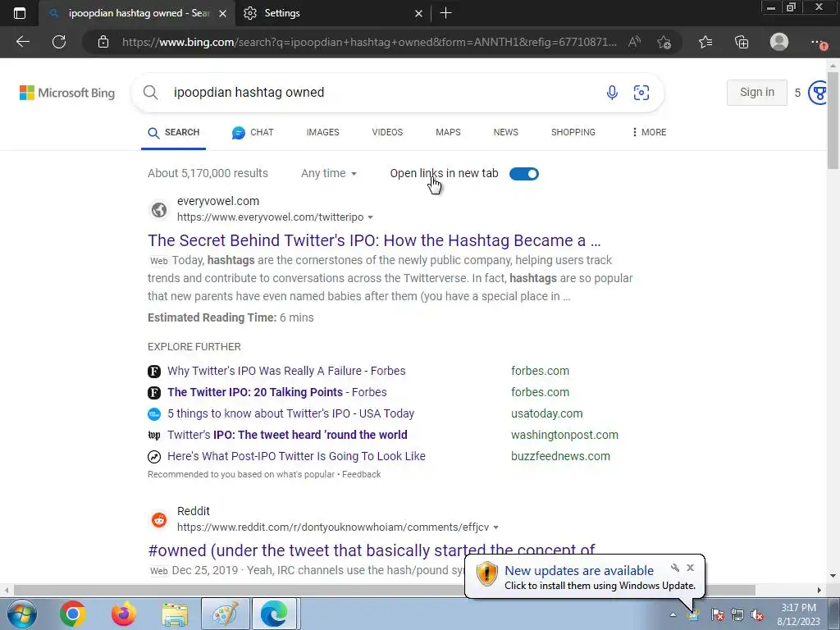The image size is (840, 630).
Task: Expand the Any time filter dropdown
Action: (x=328, y=173)
